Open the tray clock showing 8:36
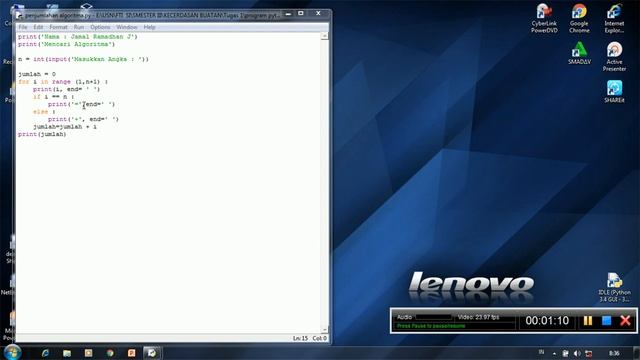This screenshot has width=640, height=360. point(614,353)
